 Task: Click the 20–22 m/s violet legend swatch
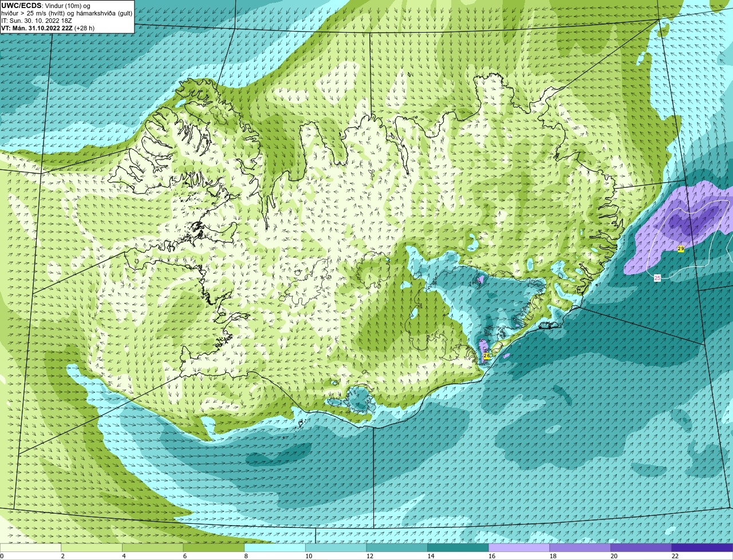coord(641,547)
